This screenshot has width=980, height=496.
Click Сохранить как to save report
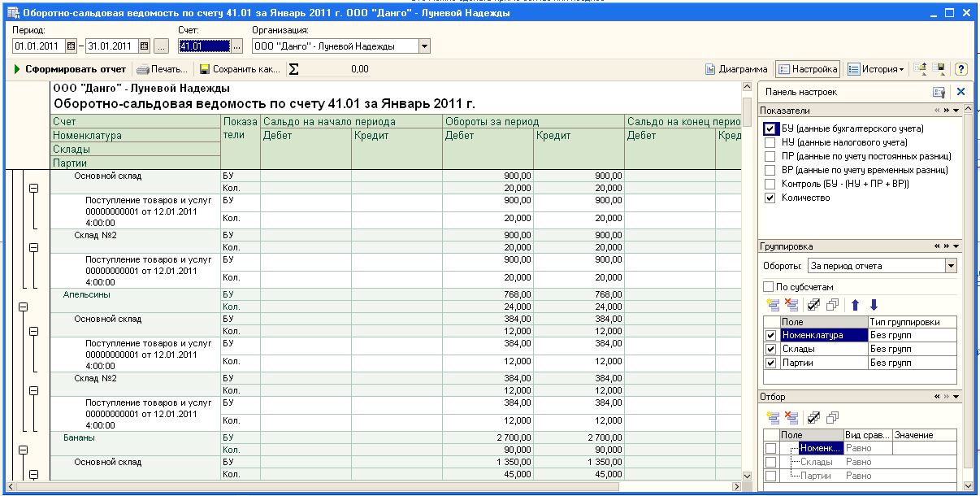point(240,69)
